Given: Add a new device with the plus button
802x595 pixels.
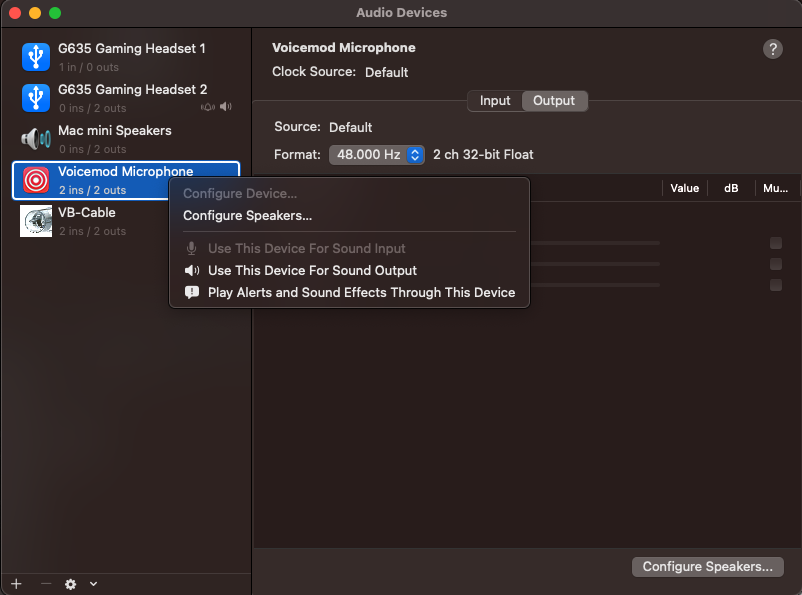Looking at the screenshot, I should pyautogui.click(x=16, y=584).
